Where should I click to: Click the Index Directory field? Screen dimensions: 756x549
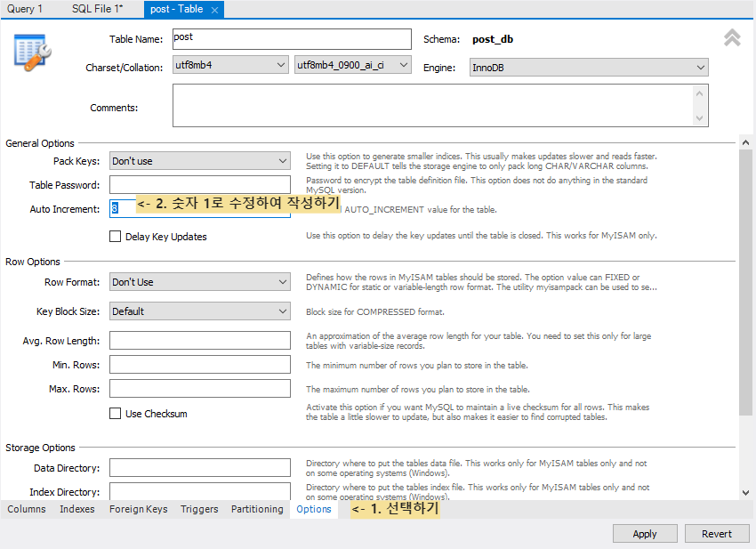(x=199, y=491)
